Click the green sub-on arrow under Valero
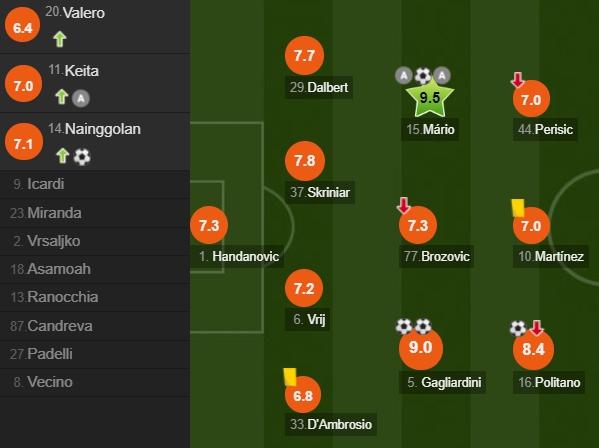 60,39
